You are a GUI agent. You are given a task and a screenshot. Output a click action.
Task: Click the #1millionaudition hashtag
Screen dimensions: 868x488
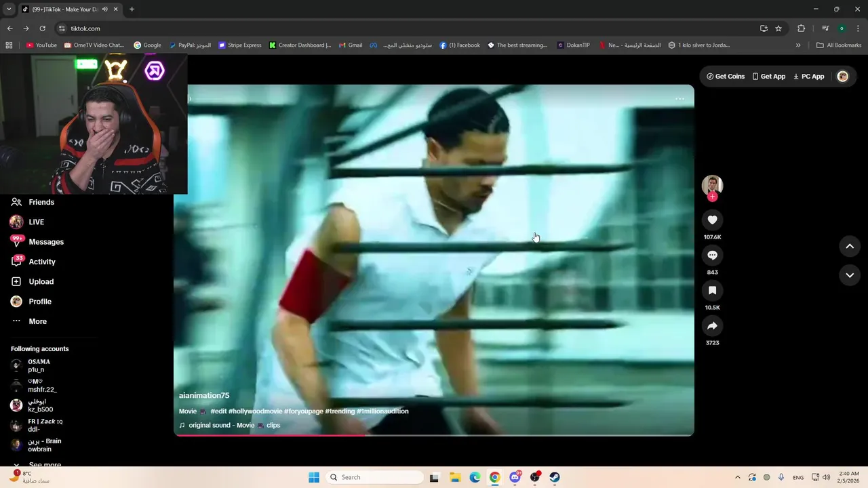(382, 411)
